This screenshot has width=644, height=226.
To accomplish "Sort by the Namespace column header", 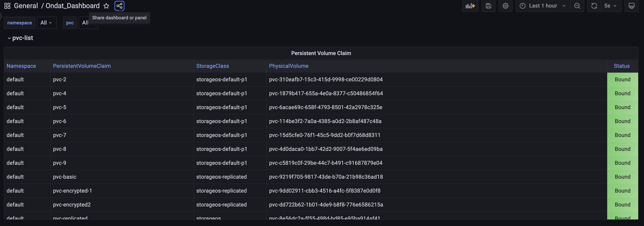I will click(x=21, y=66).
